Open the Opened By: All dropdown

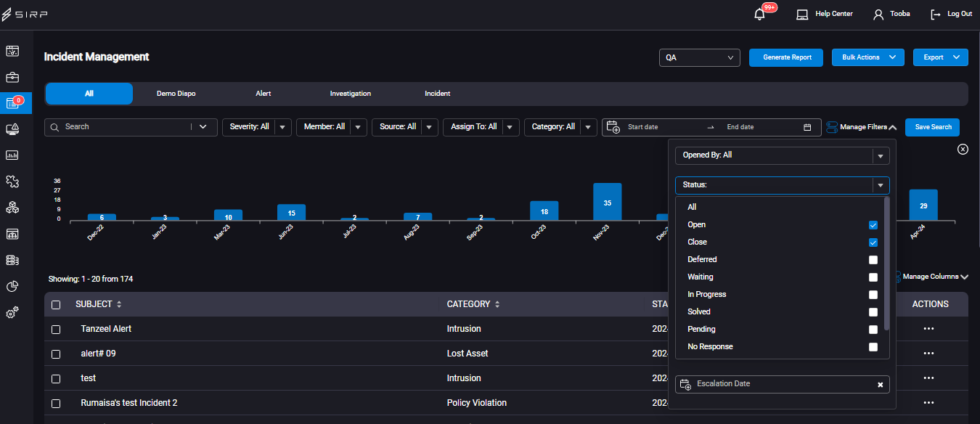tap(783, 155)
